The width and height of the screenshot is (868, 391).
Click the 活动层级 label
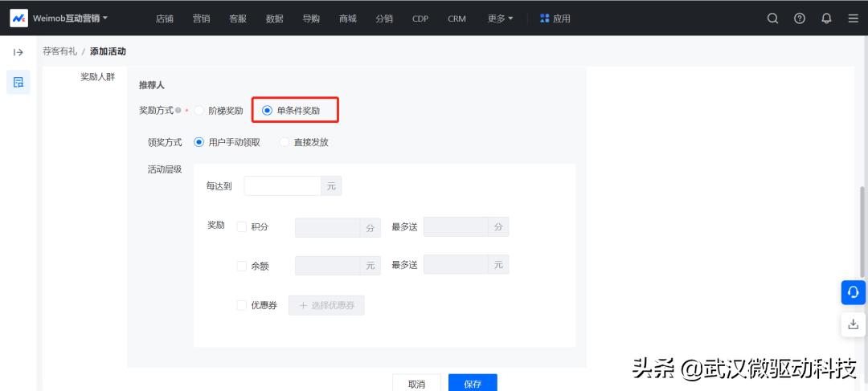(x=165, y=169)
